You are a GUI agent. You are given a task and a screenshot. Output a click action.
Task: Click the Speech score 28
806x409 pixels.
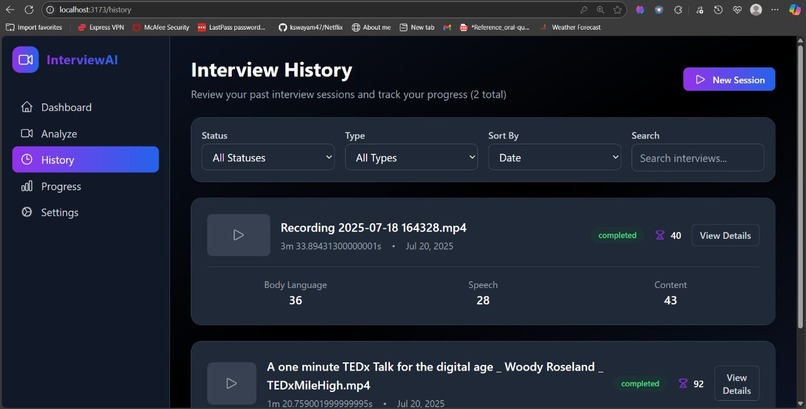coord(483,301)
